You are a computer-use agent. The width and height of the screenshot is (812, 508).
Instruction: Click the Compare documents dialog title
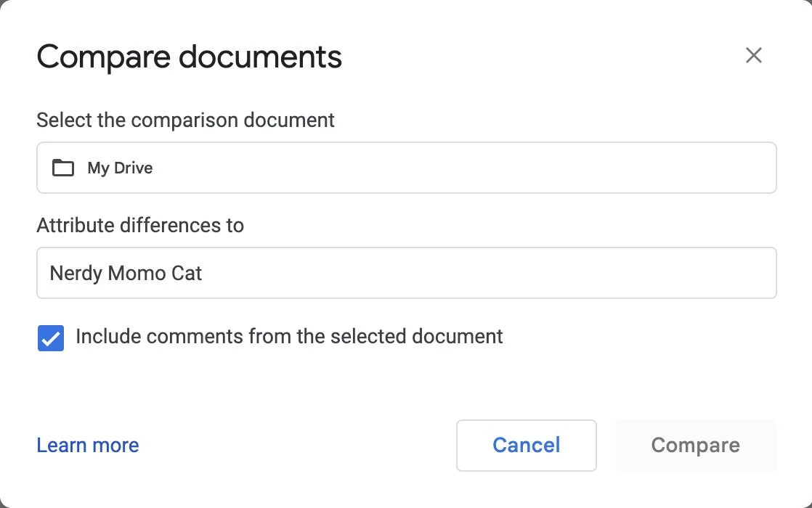coord(189,57)
